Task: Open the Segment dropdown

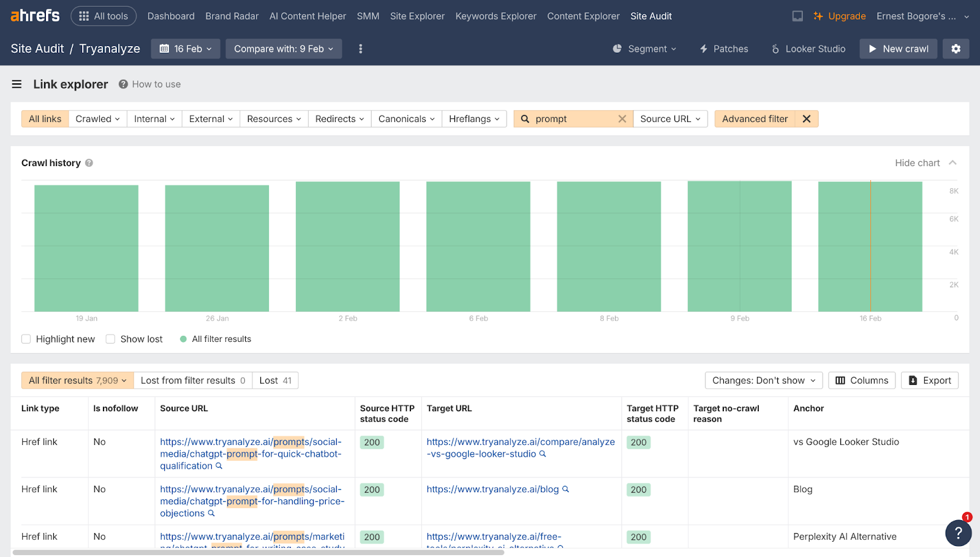Action: tap(644, 48)
